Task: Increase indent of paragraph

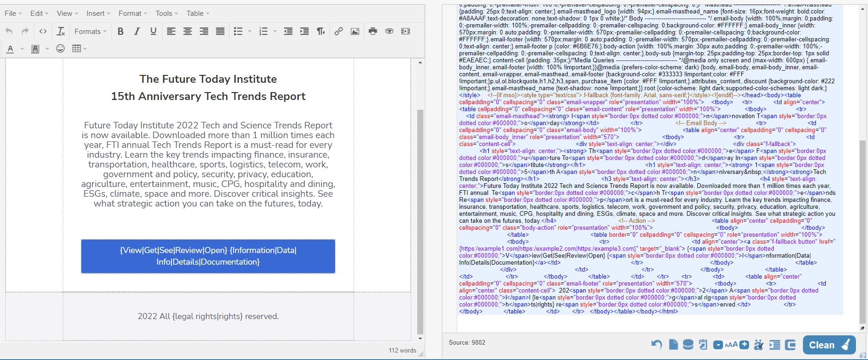Action: point(304,31)
